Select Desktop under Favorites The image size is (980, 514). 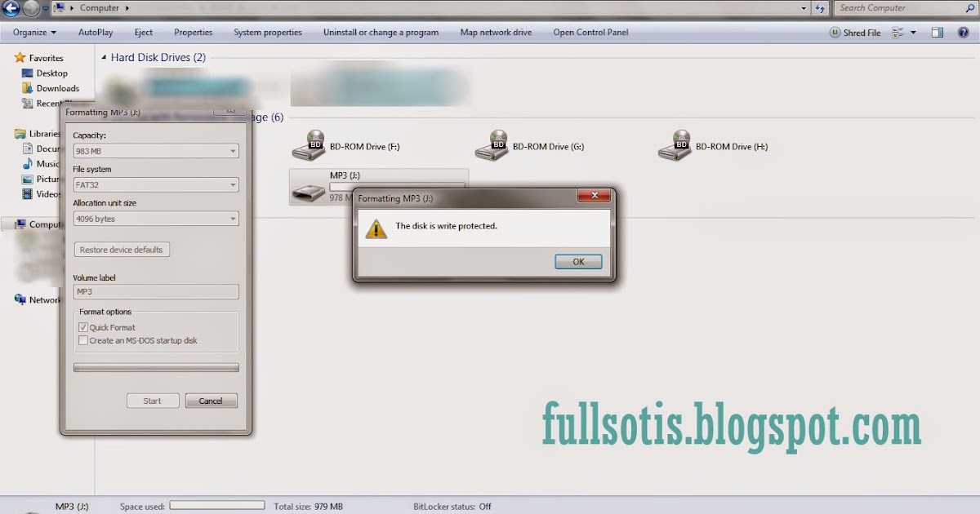[51, 73]
